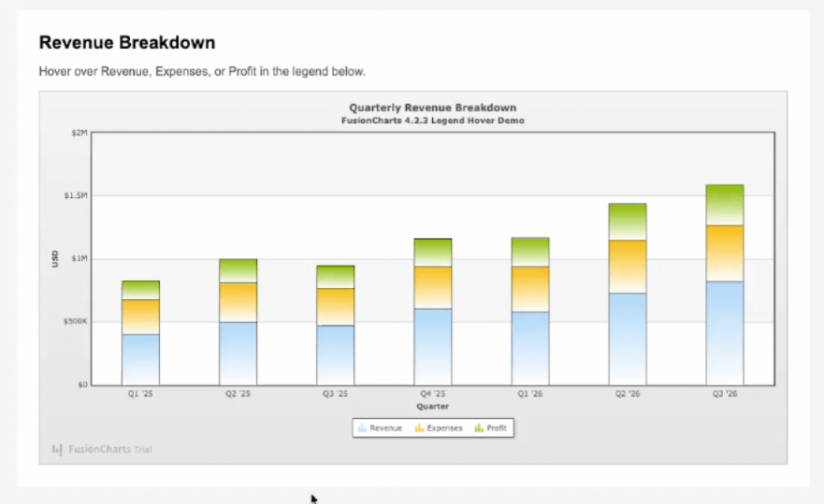Click the Q2 '26 Revenue bar segment
Image resolution: width=824 pixels, height=504 pixels.
[x=628, y=339]
